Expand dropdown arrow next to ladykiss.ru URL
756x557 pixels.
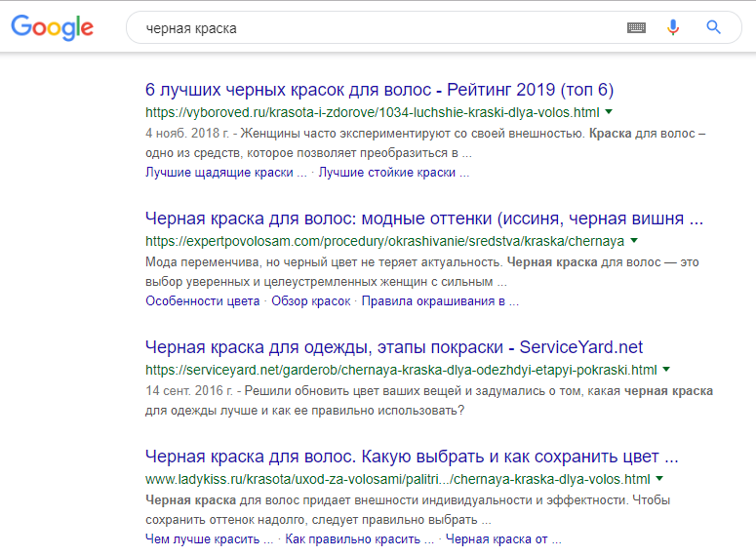pos(659,478)
